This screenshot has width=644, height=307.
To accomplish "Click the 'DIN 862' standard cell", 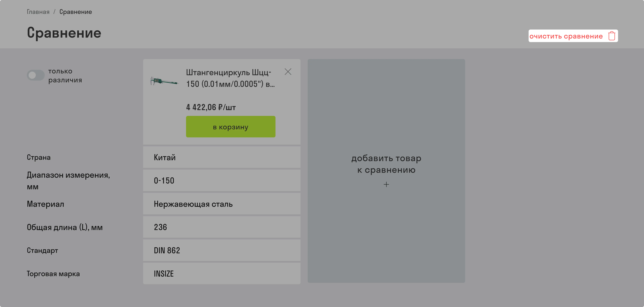I will 221,250.
